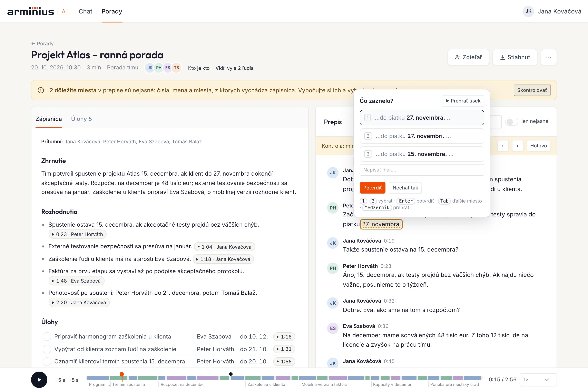Image resolution: width=588 pixels, height=392 pixels.
Task: Click the Nechať tak button
Action: coord(405,188)
